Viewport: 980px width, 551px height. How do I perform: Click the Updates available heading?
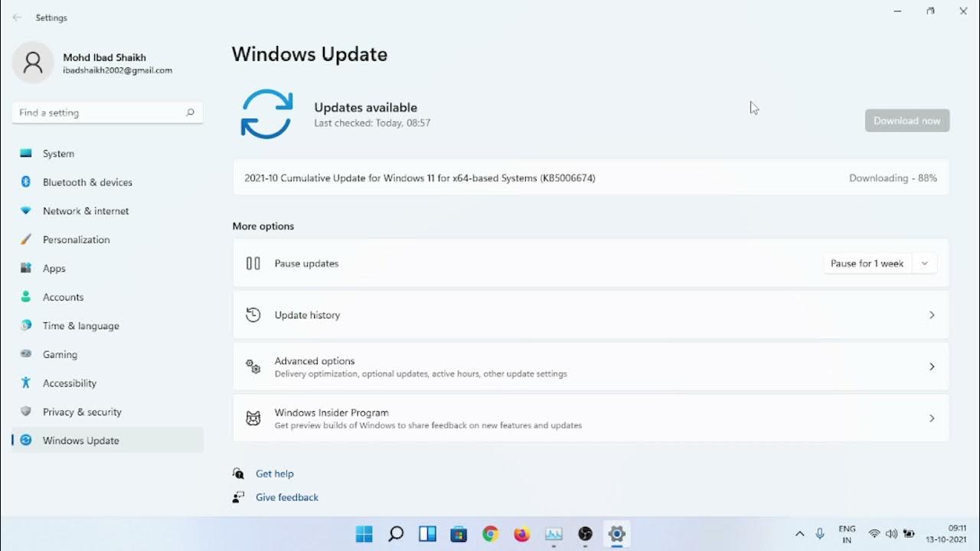(366, 107)
